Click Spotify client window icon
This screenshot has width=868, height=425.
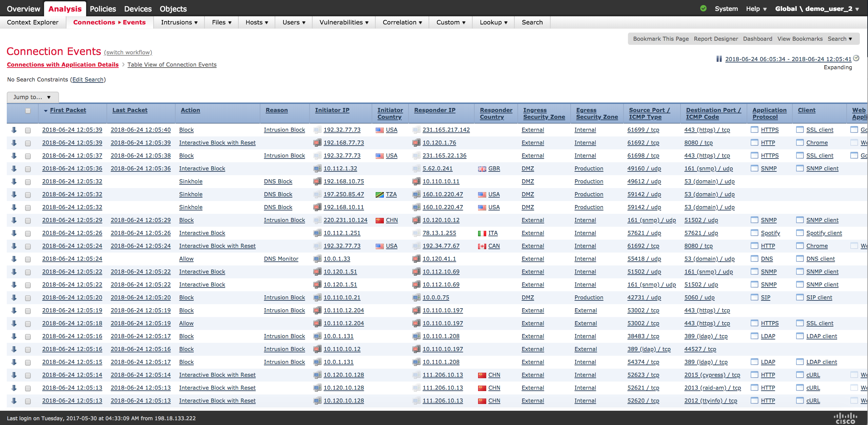800,233
